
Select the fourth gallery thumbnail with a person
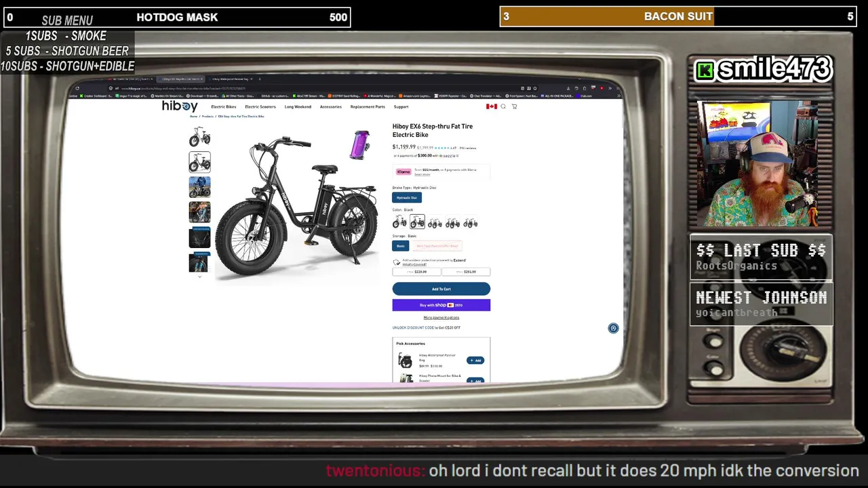199,212
